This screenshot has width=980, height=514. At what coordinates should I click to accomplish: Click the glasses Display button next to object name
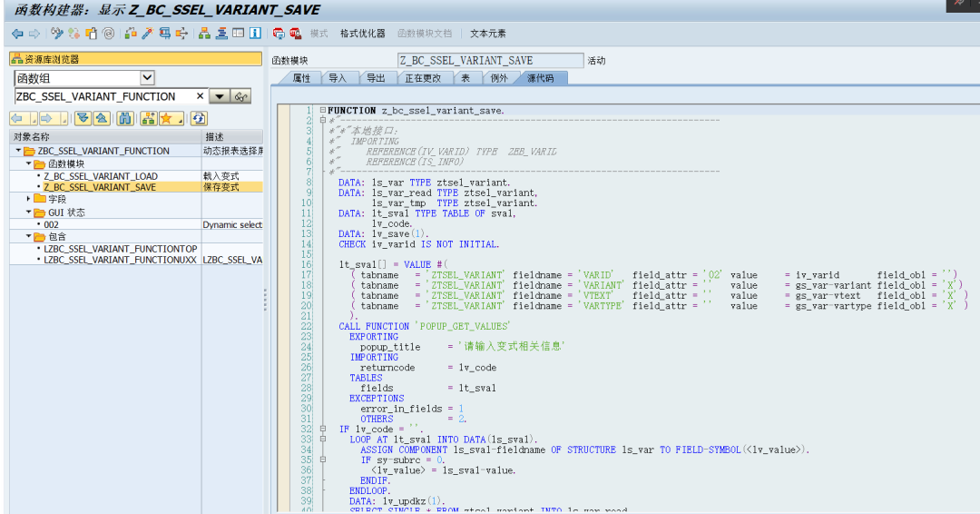241,97
